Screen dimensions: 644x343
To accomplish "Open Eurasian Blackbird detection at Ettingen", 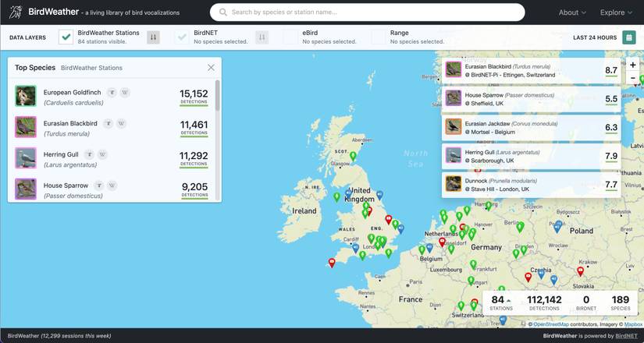I will 531,71.
